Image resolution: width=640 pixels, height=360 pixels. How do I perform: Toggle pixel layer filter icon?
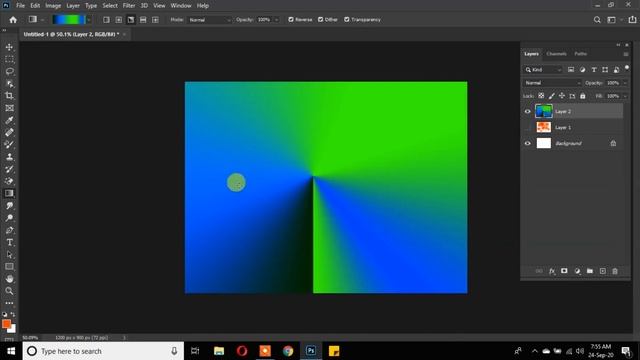(571, 70)
